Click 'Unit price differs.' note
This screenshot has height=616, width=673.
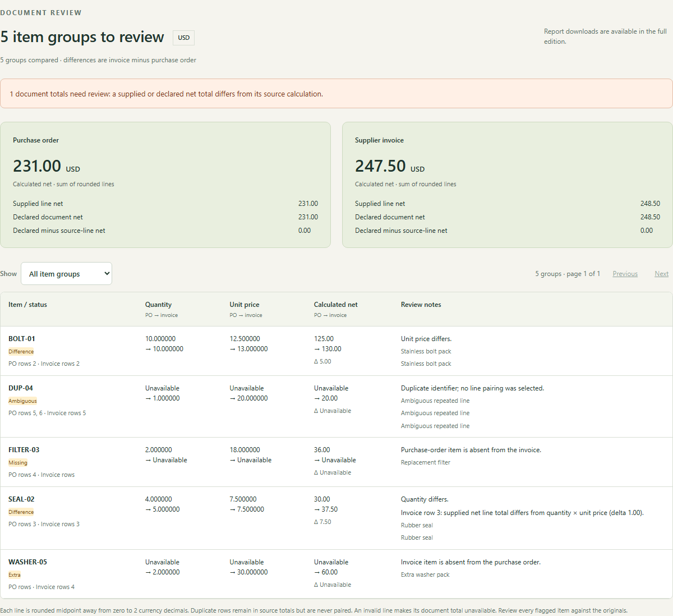(426, 339)
